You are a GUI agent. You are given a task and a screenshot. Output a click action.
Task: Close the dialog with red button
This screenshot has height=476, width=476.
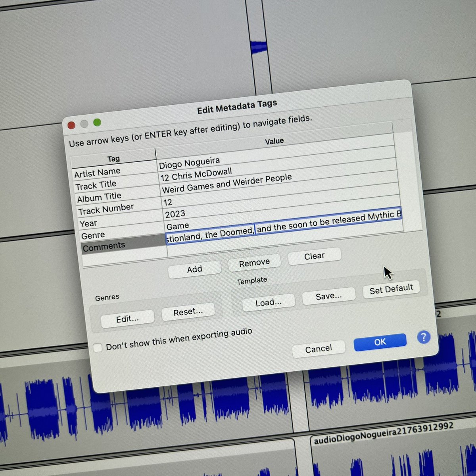71,125
